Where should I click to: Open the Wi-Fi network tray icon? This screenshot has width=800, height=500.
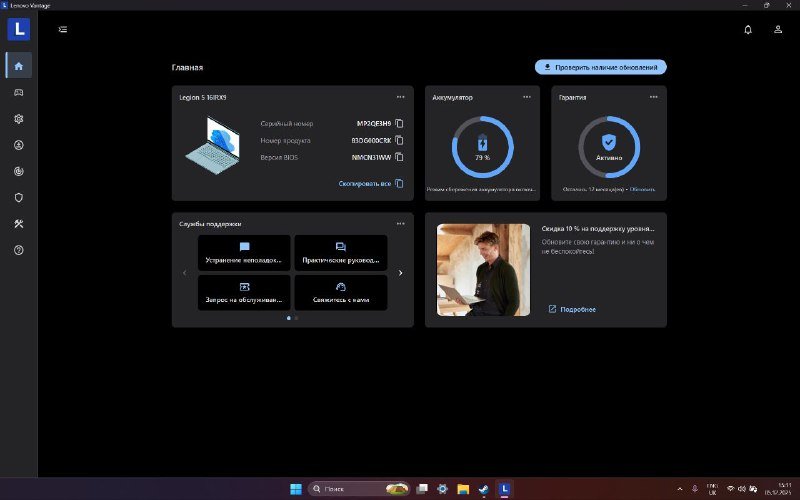(x=731, y=489)
